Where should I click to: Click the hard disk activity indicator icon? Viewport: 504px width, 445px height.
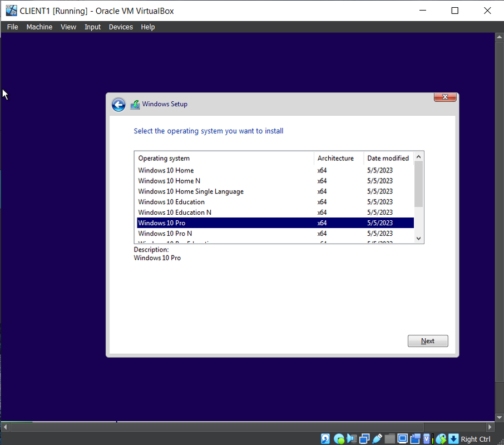point(325,438)
